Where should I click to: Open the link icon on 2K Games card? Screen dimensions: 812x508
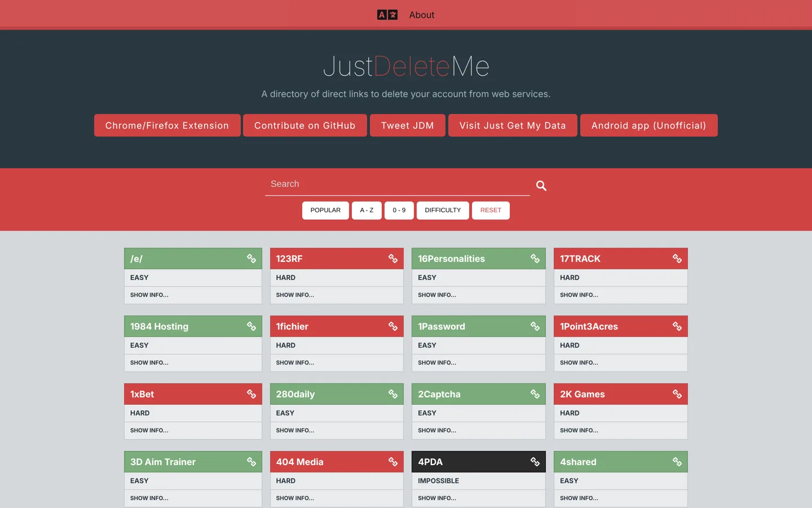677,394
